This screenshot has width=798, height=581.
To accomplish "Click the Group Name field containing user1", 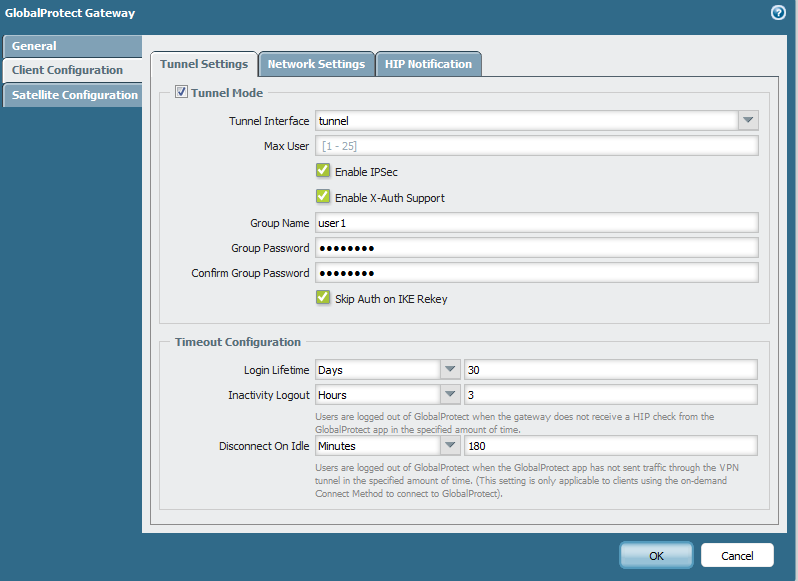I will click(536, 223).
